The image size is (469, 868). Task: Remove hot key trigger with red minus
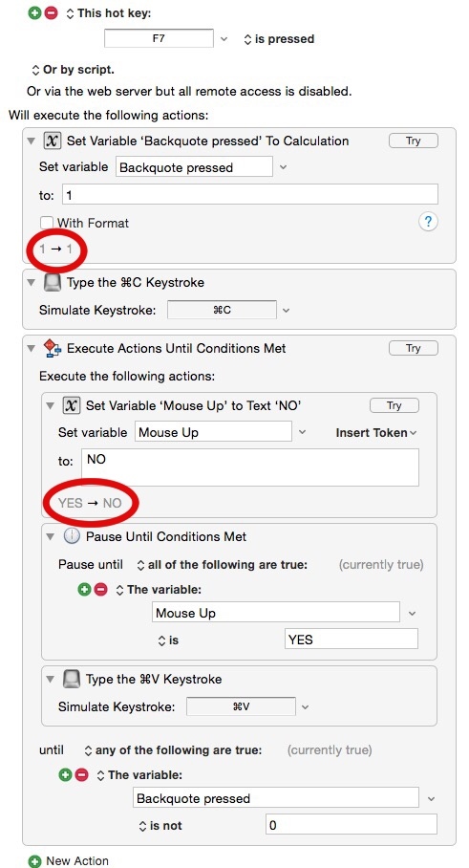pyautogui.click(x=51, y=12)
